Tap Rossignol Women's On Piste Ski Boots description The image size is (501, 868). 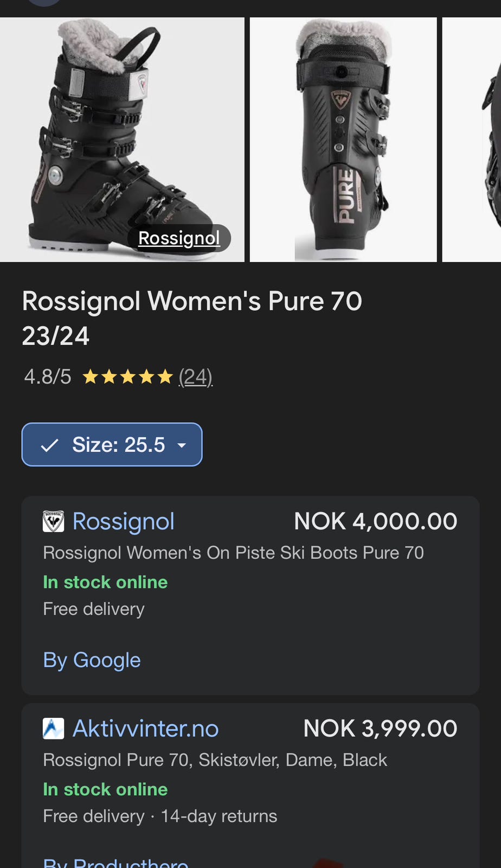click(233, 553)
